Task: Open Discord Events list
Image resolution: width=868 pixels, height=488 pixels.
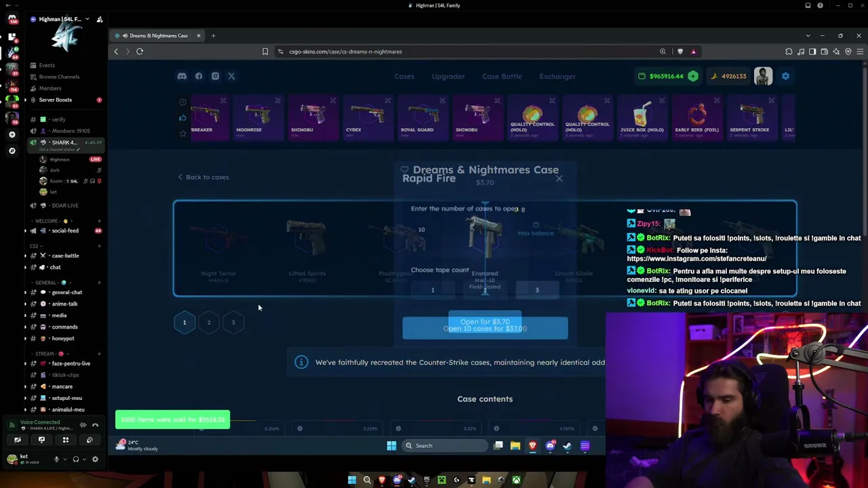Action: 47,66
